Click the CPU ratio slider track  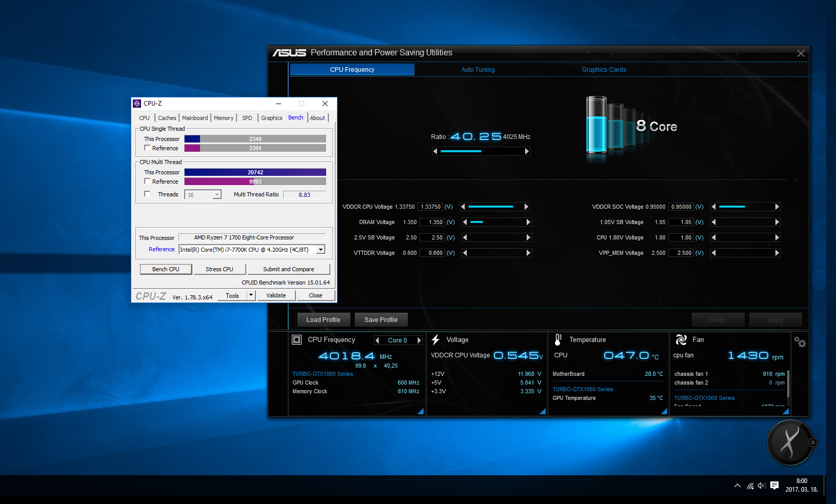(x=481, y=151)
